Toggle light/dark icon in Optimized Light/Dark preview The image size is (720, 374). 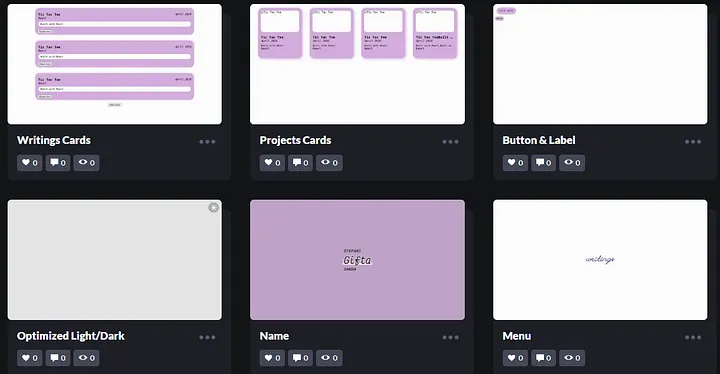[214, 208]
